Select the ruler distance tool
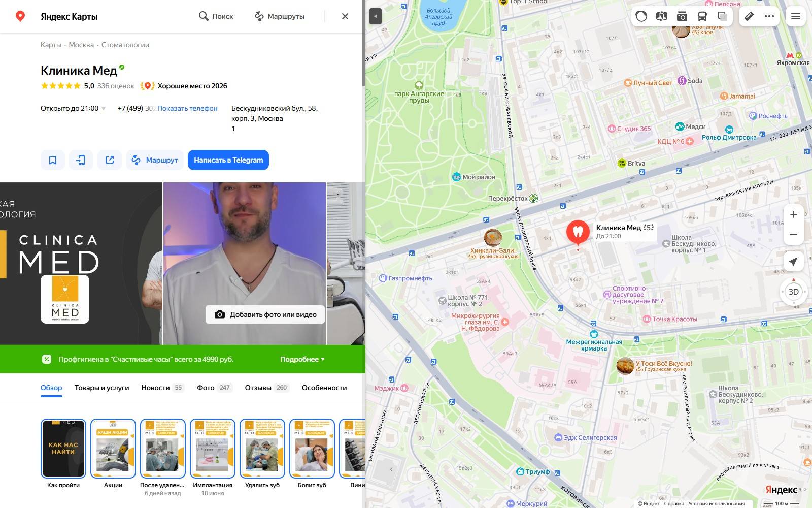This screenshot has width=812, height=508. coord(749,16)
